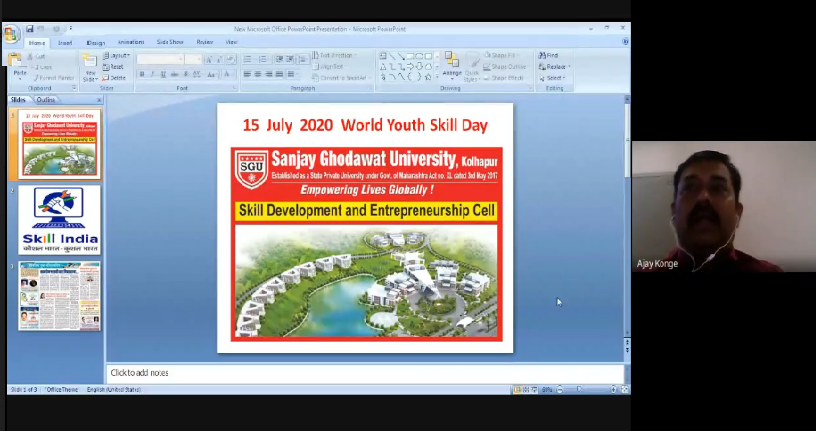
Task: Expand the Clipboard dialog launcher
Action: point(74,88)
